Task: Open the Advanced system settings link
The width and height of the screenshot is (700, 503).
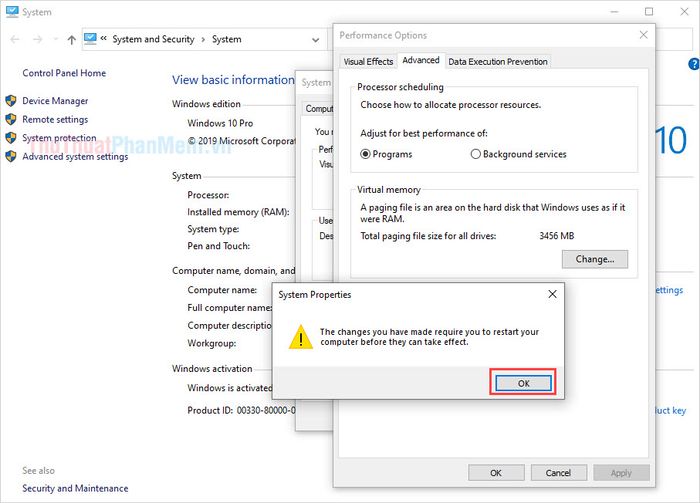Action: (x=75, y=157)
